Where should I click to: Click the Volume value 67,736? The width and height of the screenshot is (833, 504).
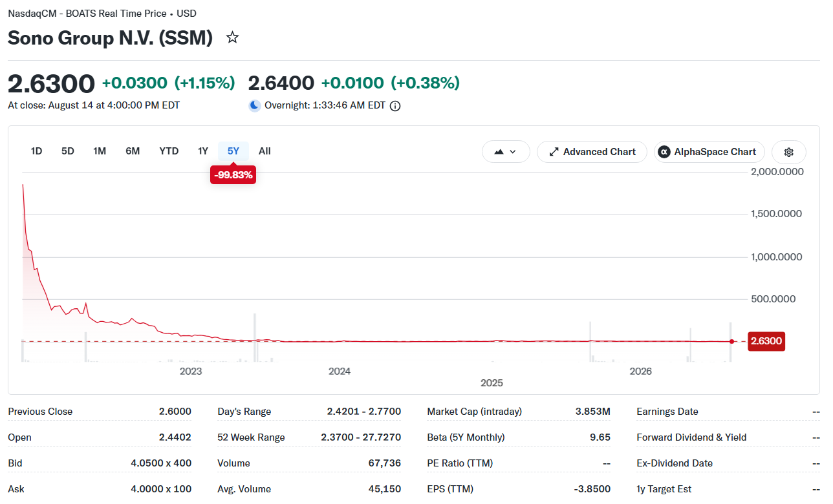pos(384,463)
